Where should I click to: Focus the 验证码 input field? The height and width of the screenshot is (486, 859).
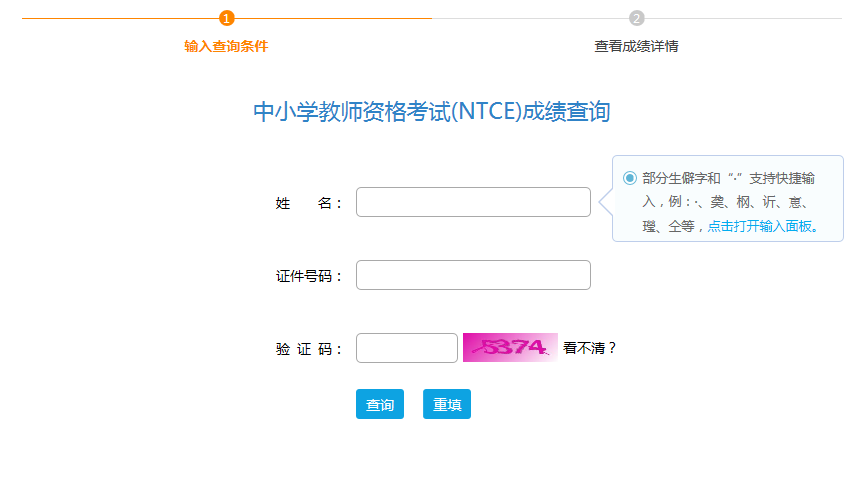coord(406,348)
